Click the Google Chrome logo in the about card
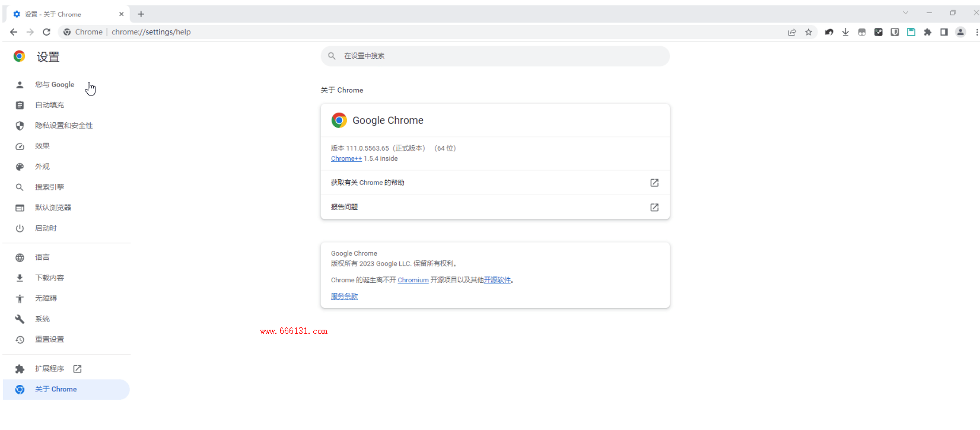 339,120
